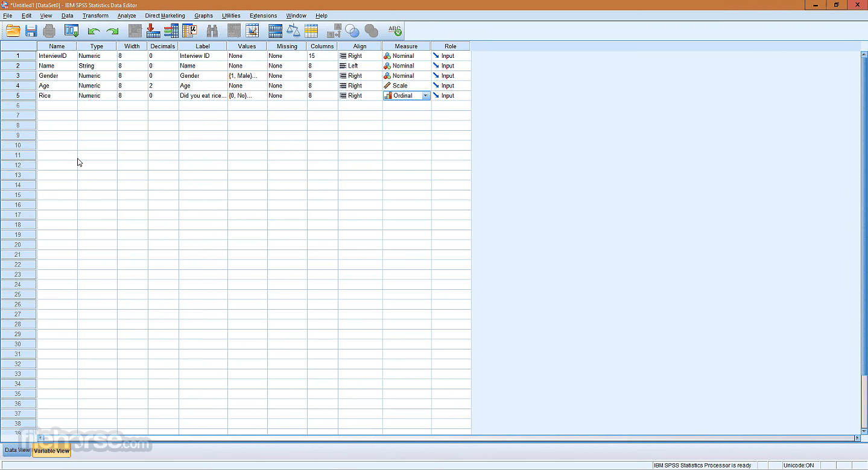This screenshot has width=868, height=470.
Task: Click the Open data document folder icon
Action: [13, 31]
